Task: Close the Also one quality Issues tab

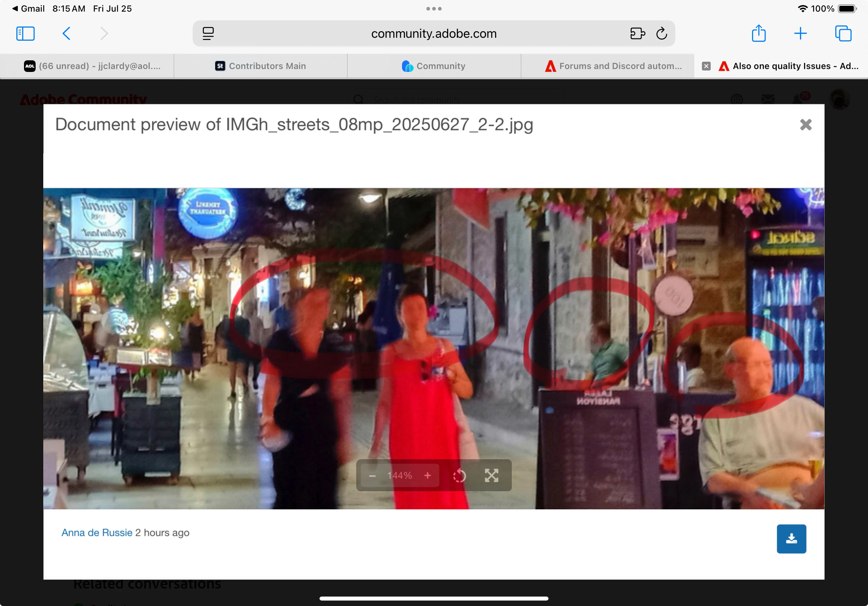Action: [x=706, y=66]
